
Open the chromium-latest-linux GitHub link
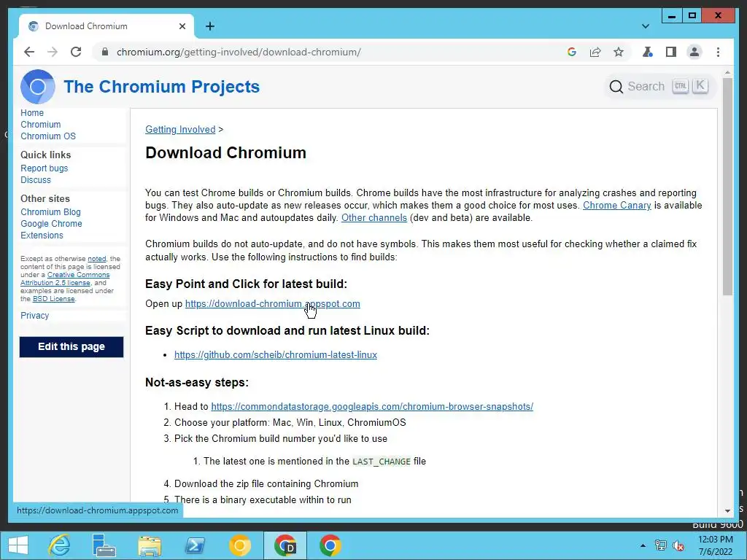point(275,355)
